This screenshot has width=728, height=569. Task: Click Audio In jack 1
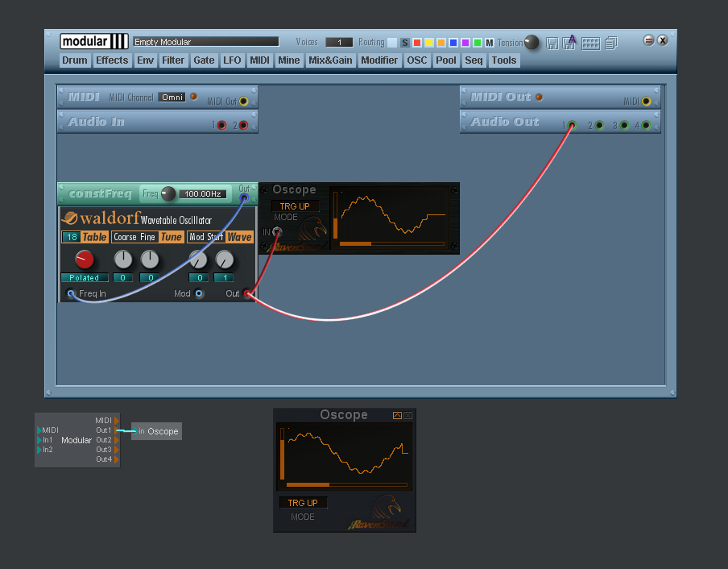tap(222, 126)
